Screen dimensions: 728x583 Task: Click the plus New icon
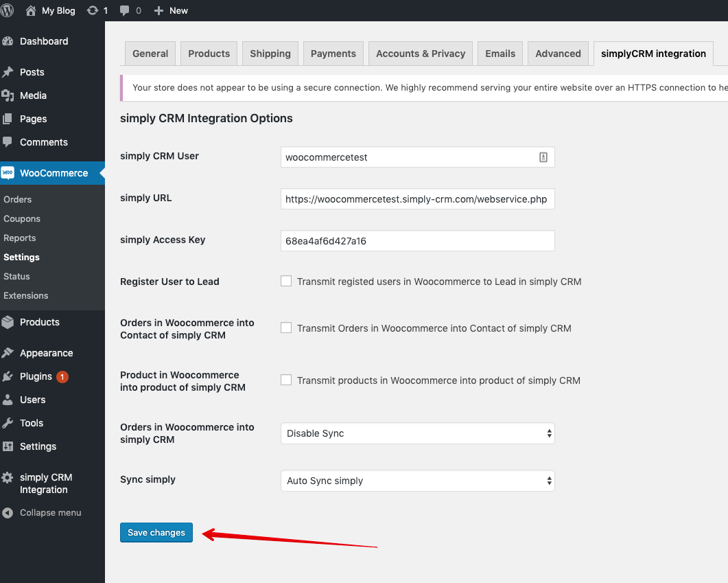pos(158,10)
